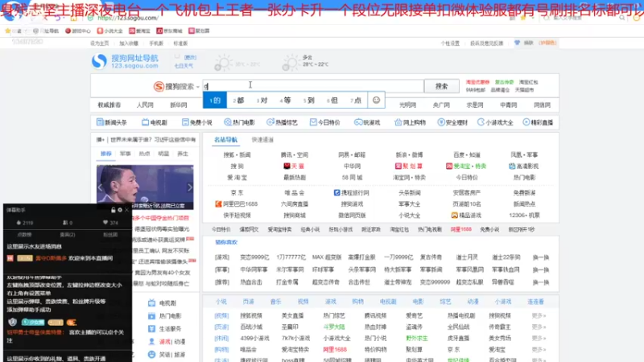Viewport: 644px width, 362px height.
Task: Click the 58同城 link
Action: 352,178
